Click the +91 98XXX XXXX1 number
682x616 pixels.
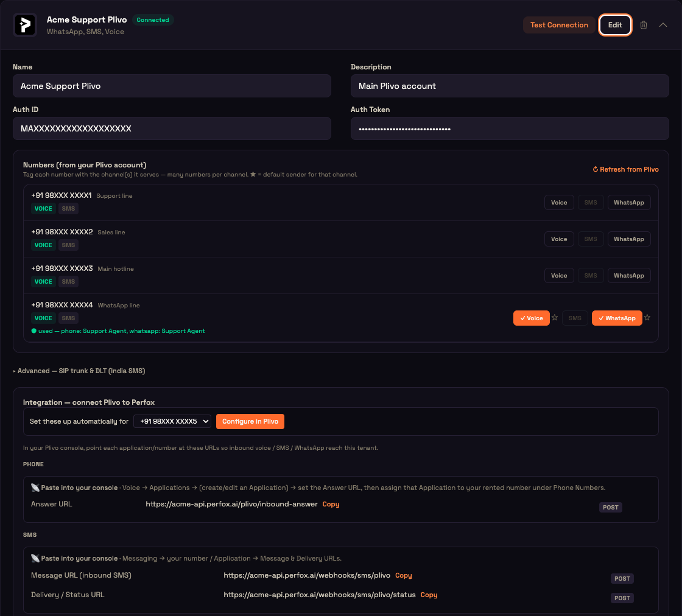[x=62, y=195]
